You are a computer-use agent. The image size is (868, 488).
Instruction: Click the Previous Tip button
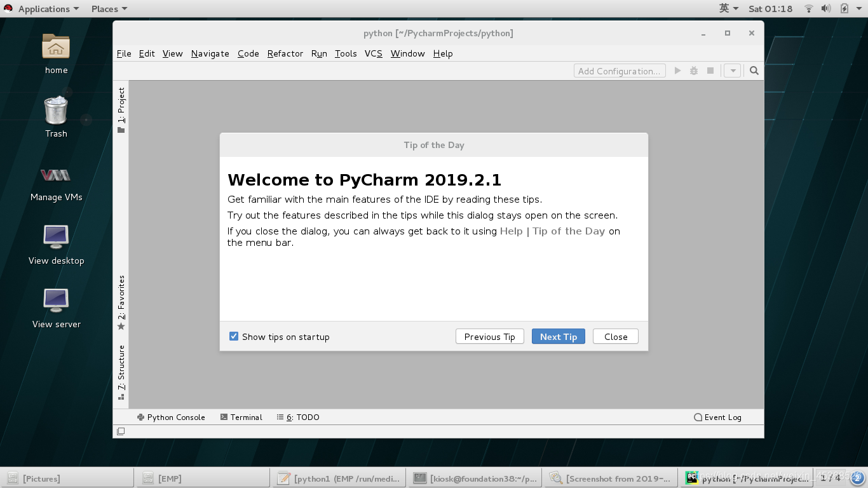[x=489, y=337]
